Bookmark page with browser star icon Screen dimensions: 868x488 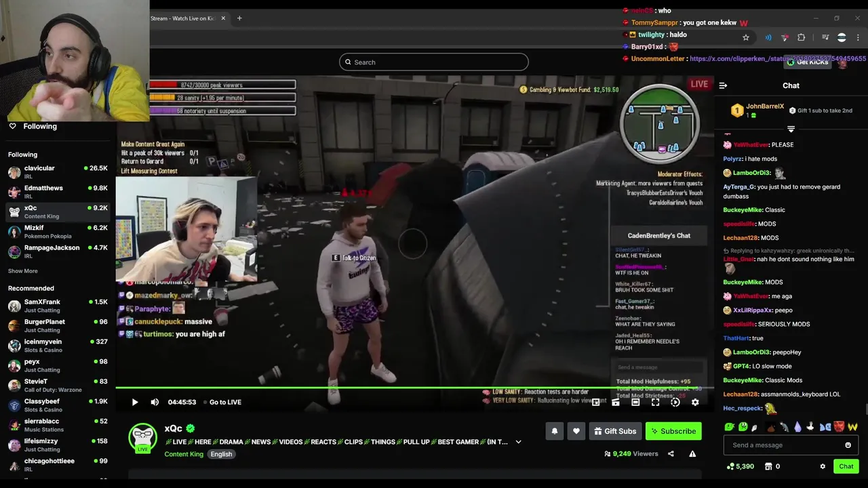pos(746,38)
